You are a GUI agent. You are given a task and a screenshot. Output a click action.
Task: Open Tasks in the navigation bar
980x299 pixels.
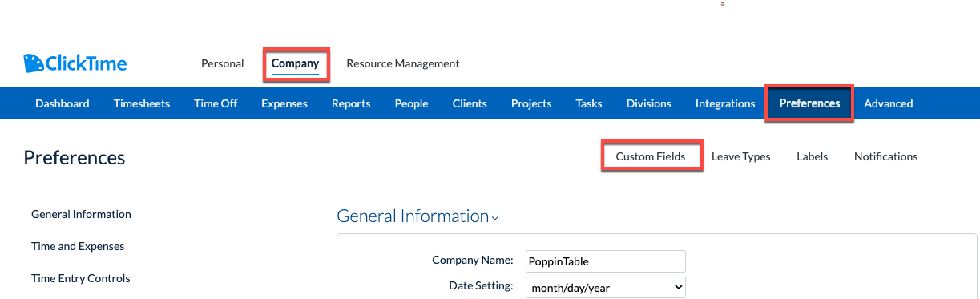coord(589,103)
